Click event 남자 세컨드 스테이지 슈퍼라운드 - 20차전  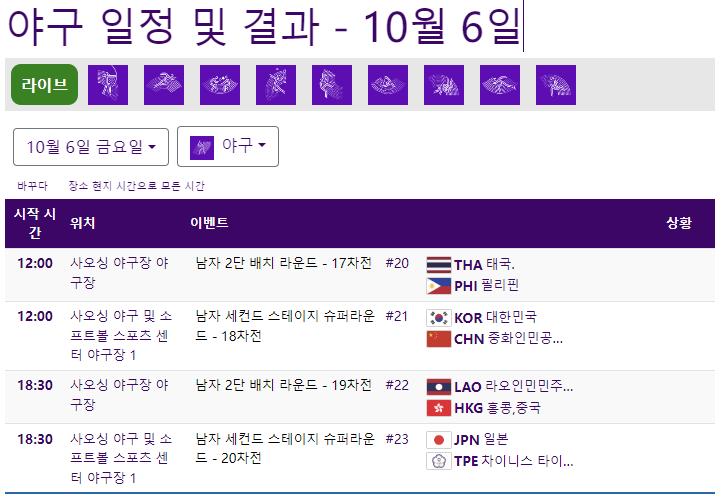click(x=285, y=448)
